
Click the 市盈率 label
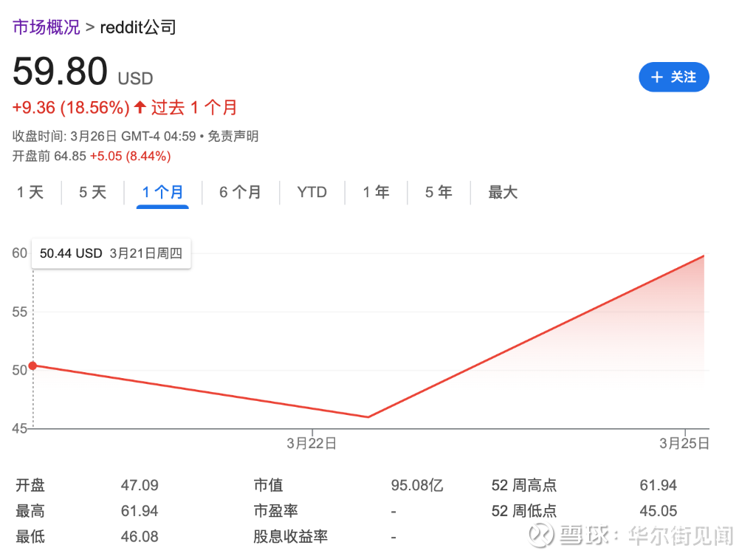click(276, 511)
